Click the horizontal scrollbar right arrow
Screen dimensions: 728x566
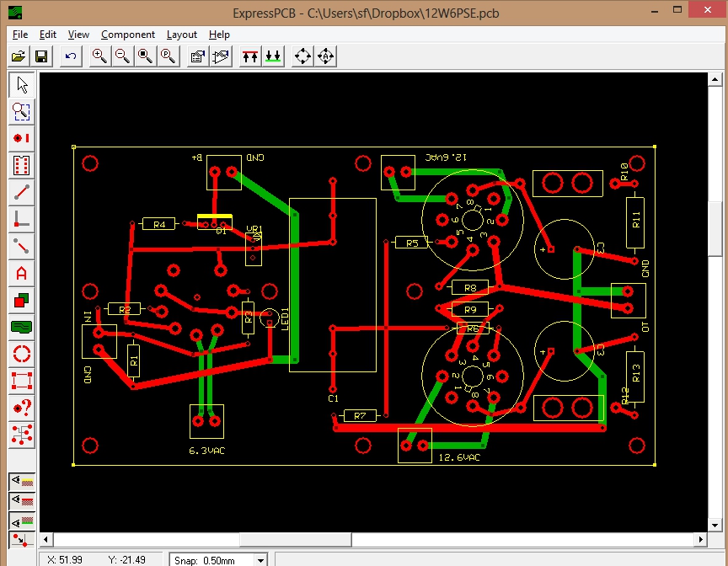[x=701, y=540]
